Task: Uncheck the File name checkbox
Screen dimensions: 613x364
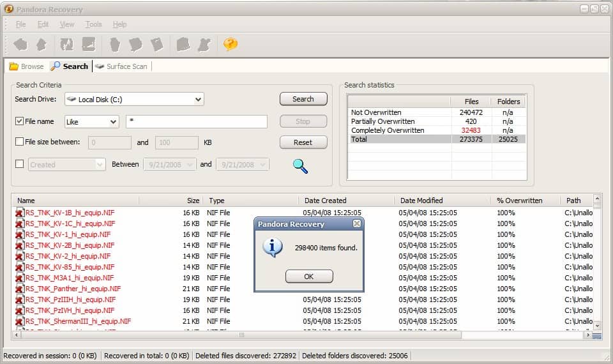Action: pos(19,121)
